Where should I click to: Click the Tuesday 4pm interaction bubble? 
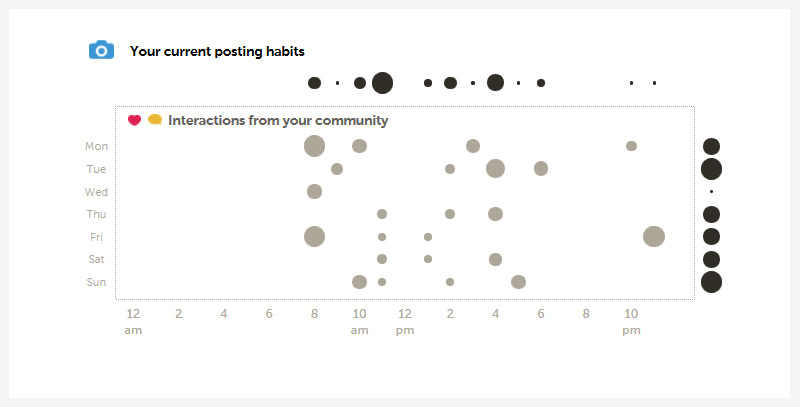click(495, 168)
